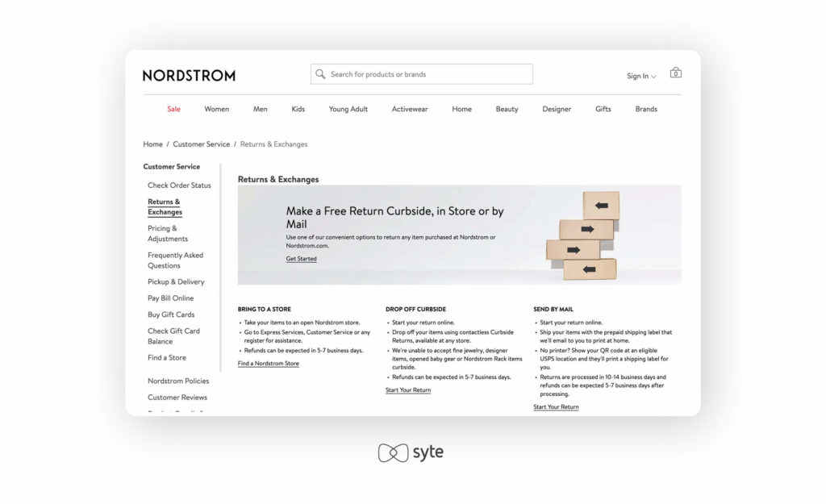The image size is (826, 504).
Task: Click Find a Nordstrom Store link
Action: tap(268, 364)
